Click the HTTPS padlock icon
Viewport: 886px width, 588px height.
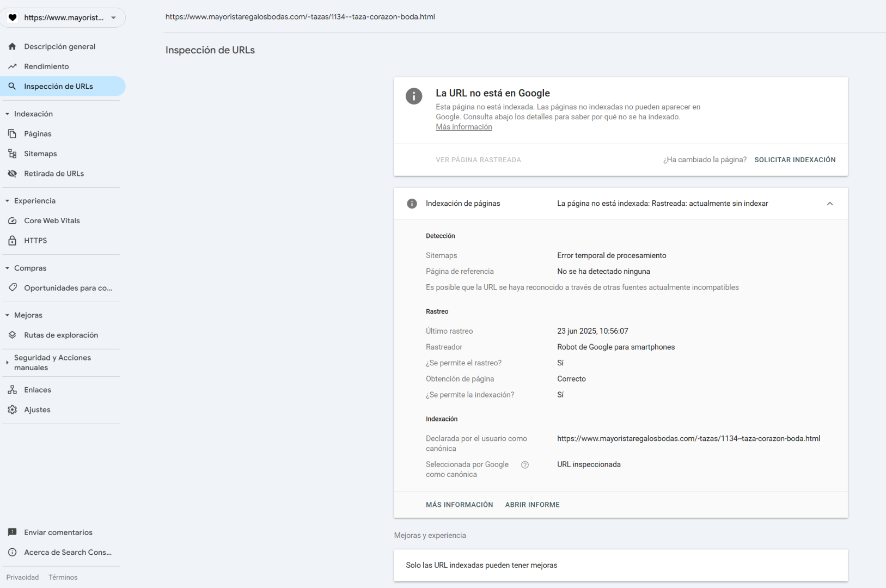[13, 240]
